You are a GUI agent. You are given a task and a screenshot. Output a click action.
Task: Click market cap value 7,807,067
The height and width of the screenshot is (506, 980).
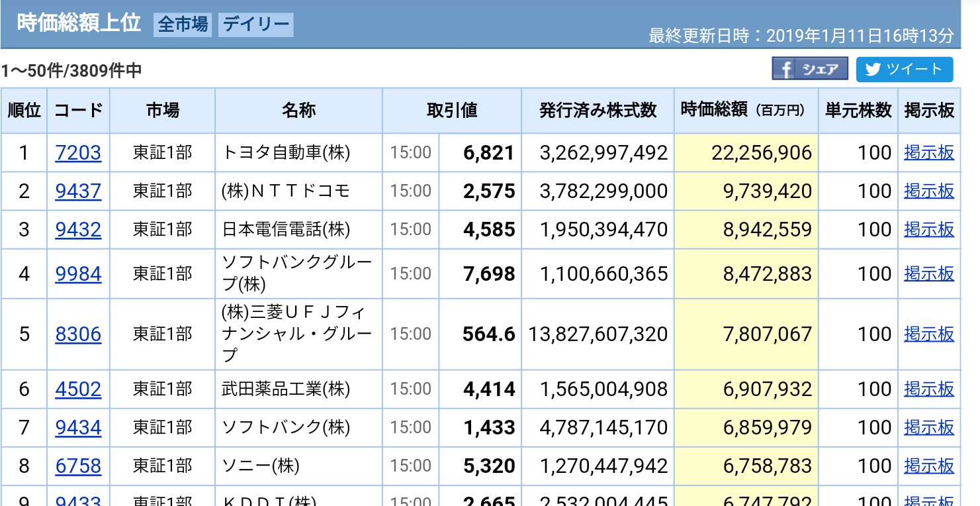(768, 334)
